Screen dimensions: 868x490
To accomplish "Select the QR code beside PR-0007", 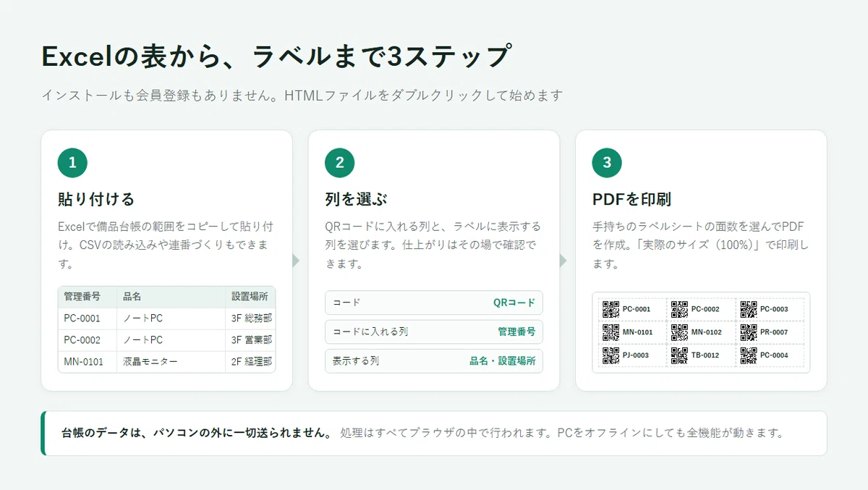I will (x=748, y=332).
